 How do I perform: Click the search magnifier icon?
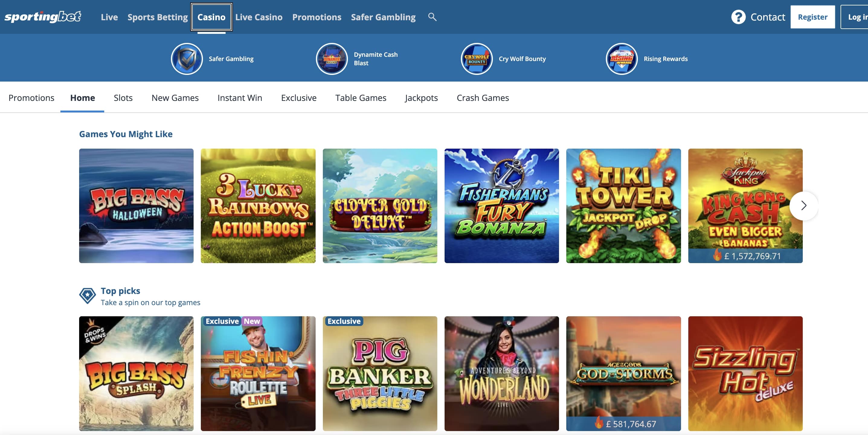432,17
